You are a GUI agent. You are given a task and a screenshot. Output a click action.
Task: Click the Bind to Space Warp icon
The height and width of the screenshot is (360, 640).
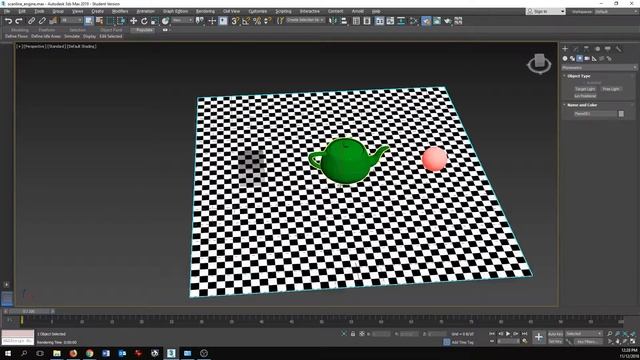(x=53, y=21)
